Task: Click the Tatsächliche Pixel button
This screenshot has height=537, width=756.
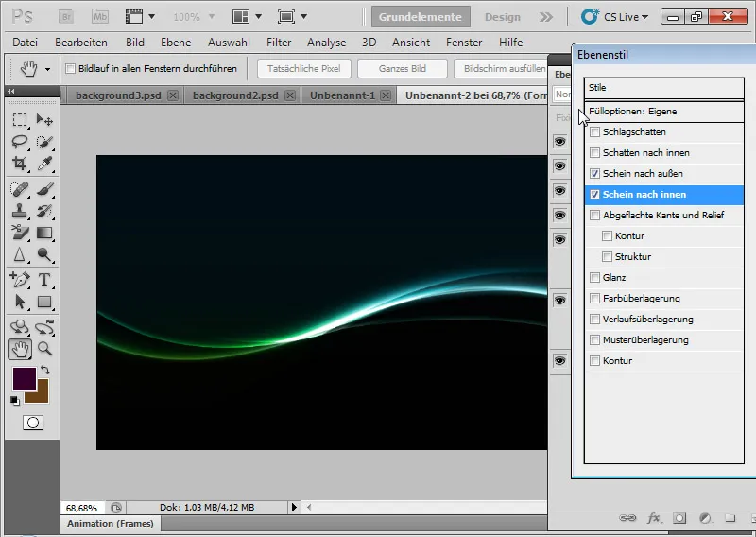Action: click(x=303, y=69)
